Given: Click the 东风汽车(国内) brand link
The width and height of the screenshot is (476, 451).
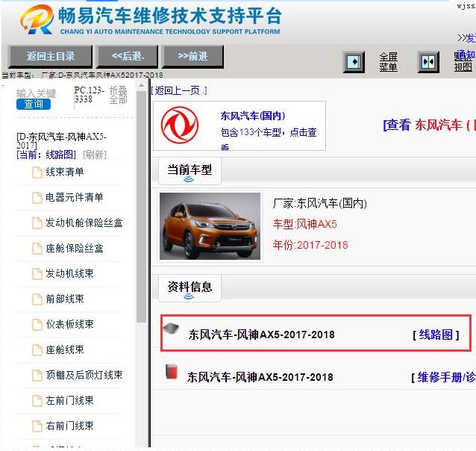Looking at the screenshot, I should (253, 116).
